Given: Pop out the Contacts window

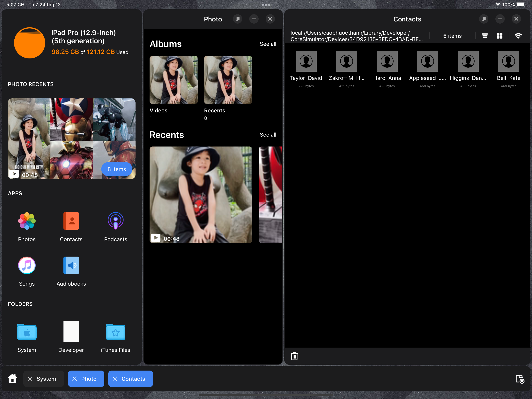Looking at the screenshot, I should (484, 19).
